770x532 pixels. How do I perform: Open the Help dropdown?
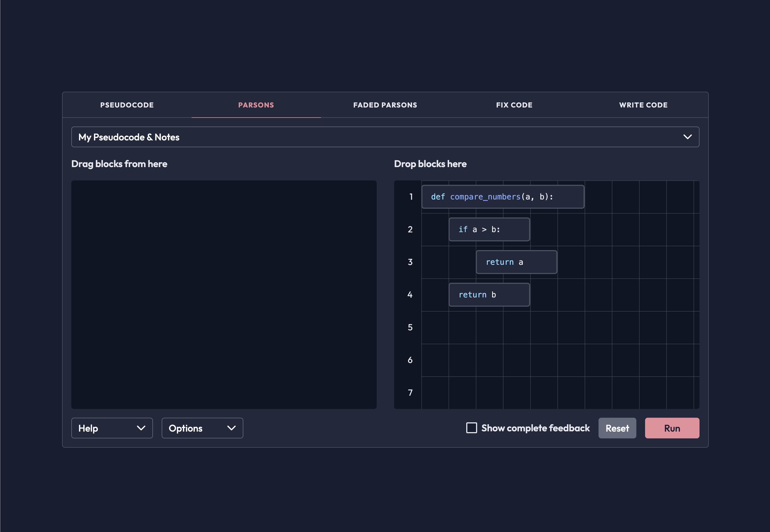click(x=112, y=428)
